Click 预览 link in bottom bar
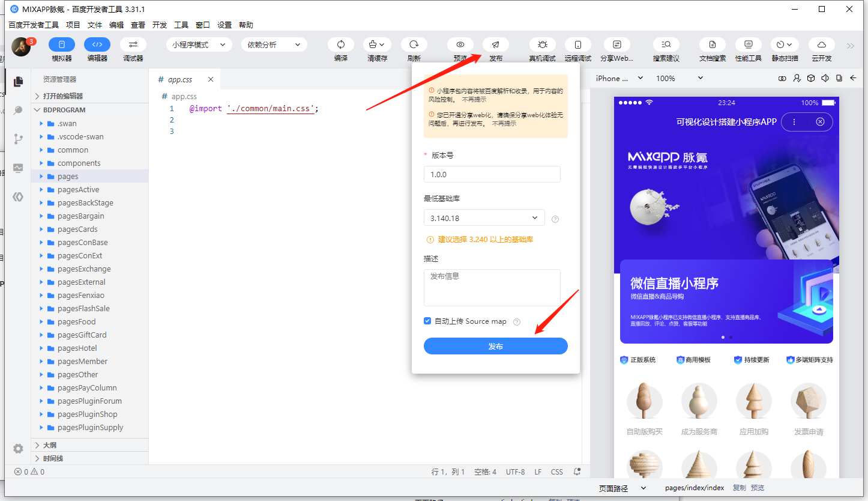Viewport: 868px width, 501px height. (758, 488)
